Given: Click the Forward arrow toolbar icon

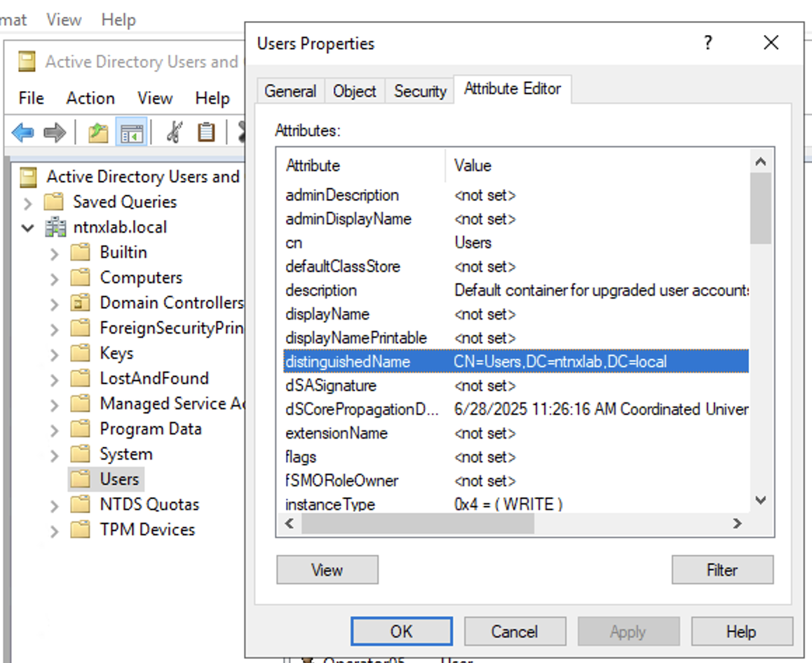Looking at the screenshot, I should tap(55, 132).
